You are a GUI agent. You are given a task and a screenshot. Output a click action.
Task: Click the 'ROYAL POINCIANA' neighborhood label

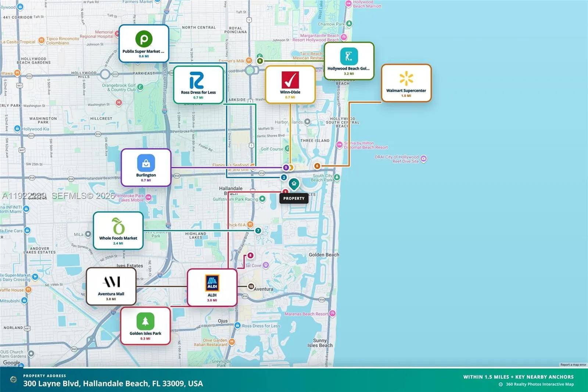(236, 30)
